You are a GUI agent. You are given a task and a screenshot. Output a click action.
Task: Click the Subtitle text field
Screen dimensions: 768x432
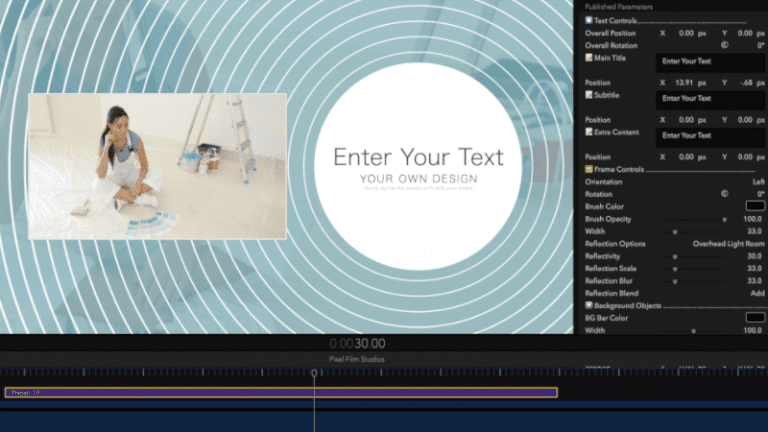coord(710,100)
